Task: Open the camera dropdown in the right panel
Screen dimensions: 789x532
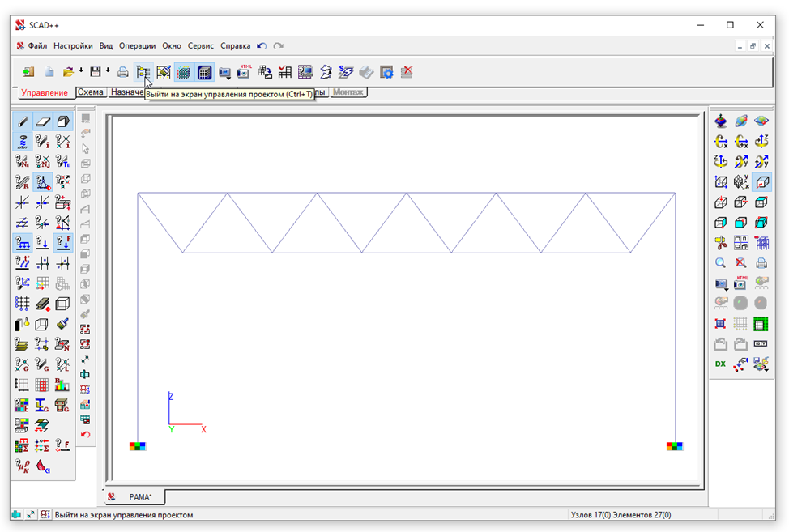Action: pyautogui.click(x=721, y=284)
